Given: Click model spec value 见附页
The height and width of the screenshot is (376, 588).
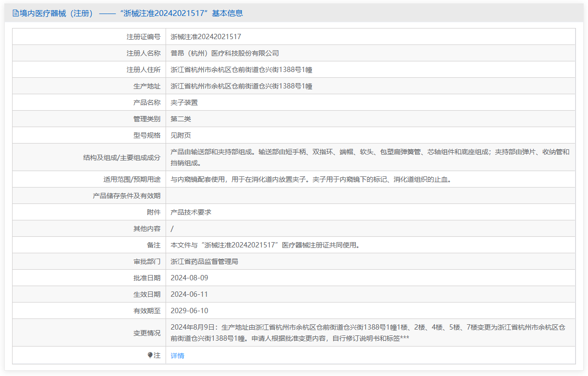Looking at the screenshot, I should click(x=181, y=135).
